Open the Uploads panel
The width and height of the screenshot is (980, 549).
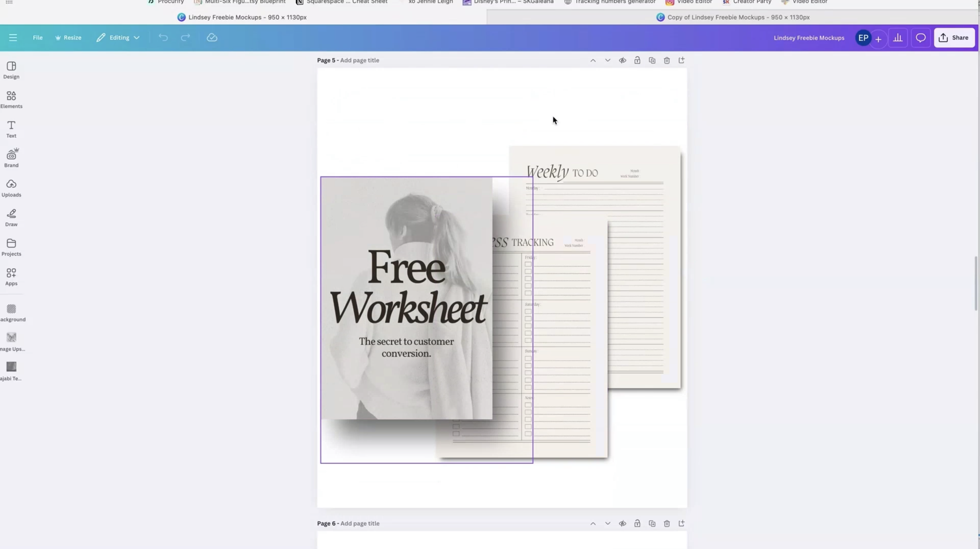pos(11,188)
